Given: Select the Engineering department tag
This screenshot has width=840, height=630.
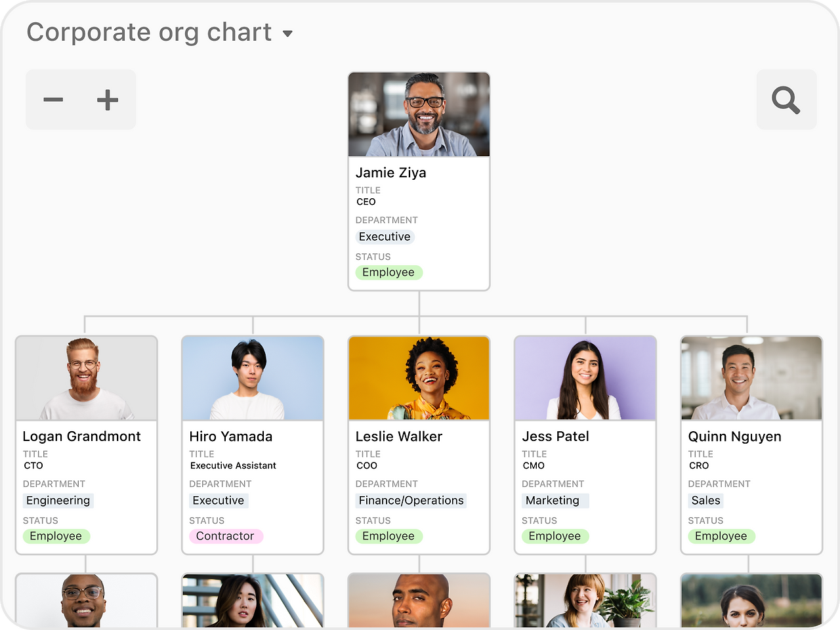Looking at the screenshot, I should (58, 500).
